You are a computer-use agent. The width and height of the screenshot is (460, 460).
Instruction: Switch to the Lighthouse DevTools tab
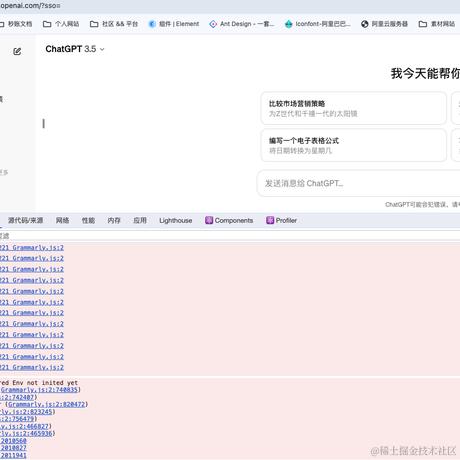click(x=176, y=220)
